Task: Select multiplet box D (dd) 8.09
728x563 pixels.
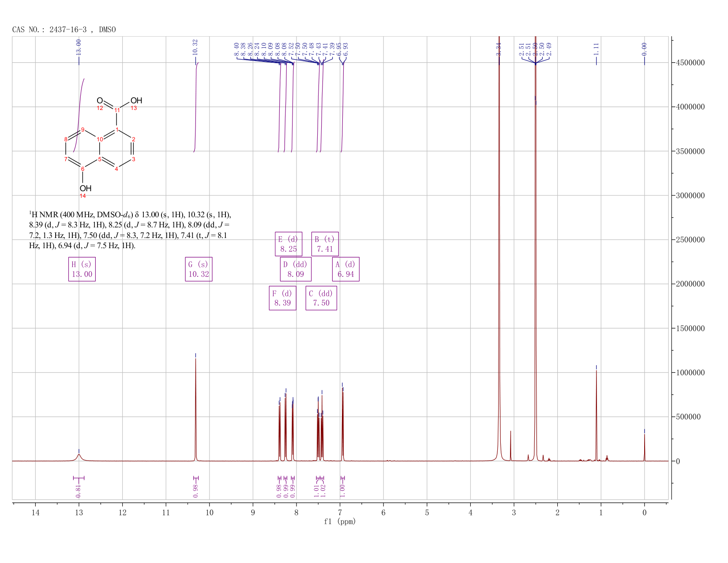Action: 296,269
